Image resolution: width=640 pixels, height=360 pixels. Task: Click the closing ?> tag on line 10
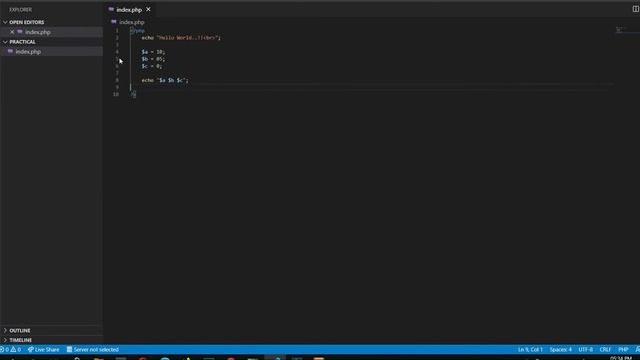133,94
